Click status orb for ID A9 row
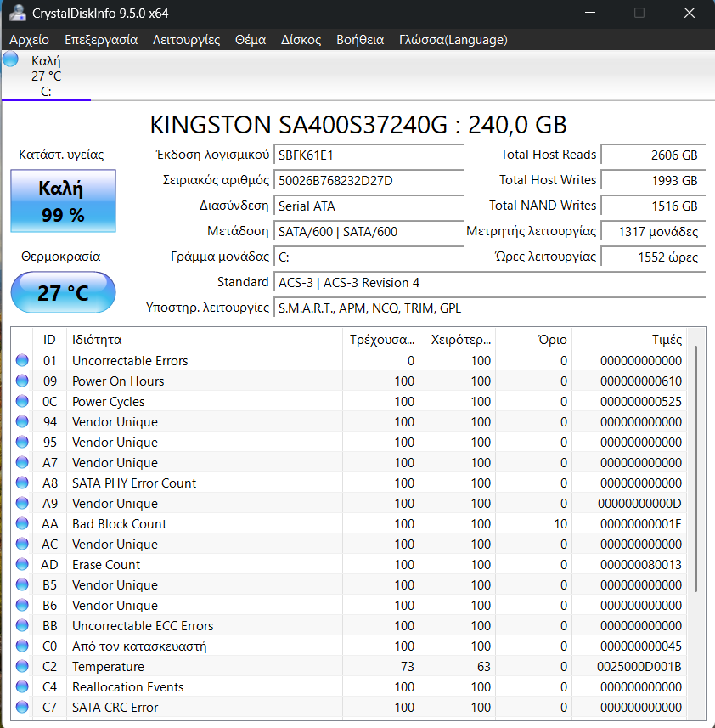 point(22,503)
